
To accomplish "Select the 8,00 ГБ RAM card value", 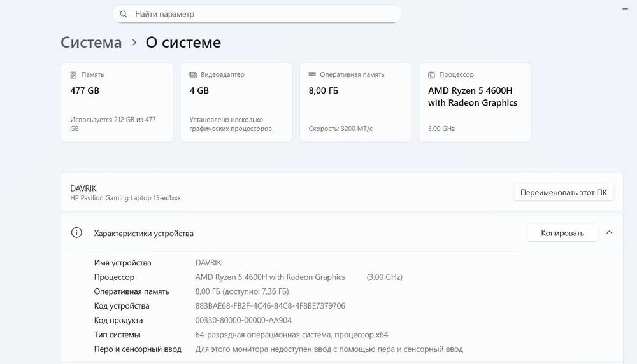I will (324, 91).
